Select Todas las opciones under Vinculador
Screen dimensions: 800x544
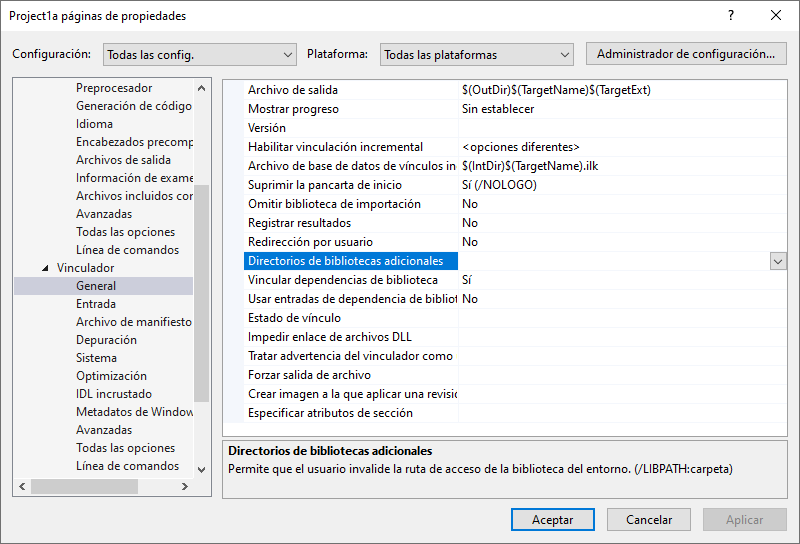pos(125,448)
